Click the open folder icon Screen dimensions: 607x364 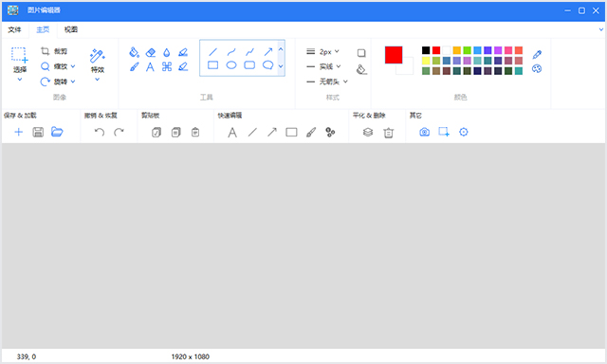[x=57, y=132]
